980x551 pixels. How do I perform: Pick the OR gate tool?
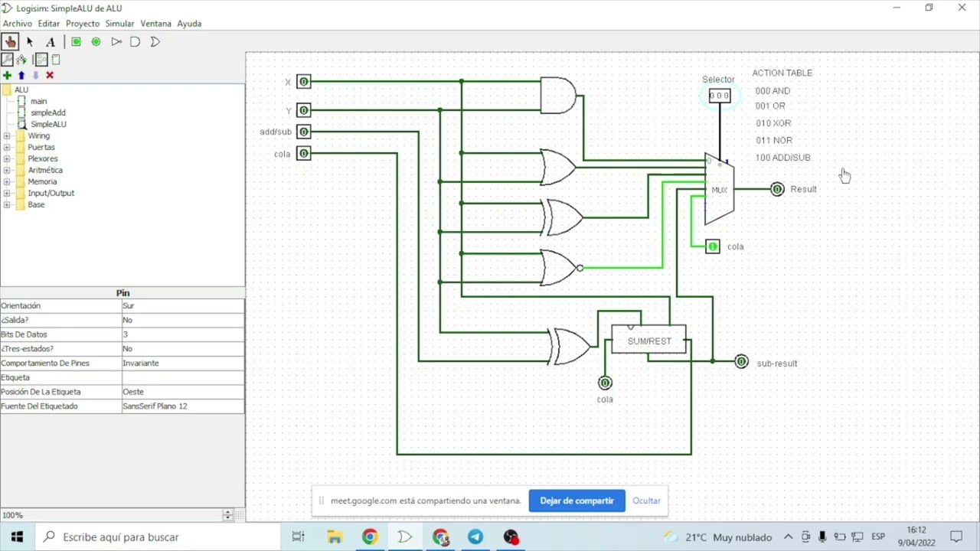[155, 42]
